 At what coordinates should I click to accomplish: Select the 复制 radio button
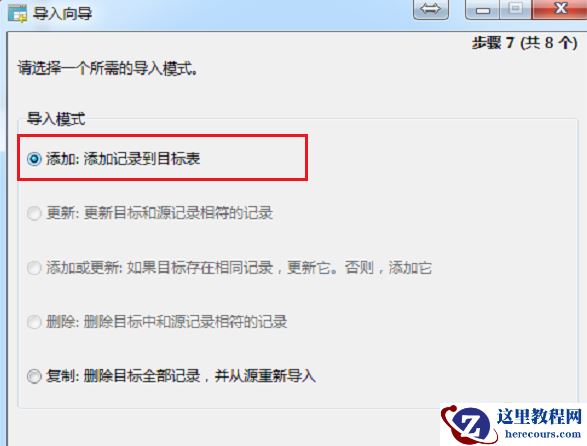click(x=34, y=376)
